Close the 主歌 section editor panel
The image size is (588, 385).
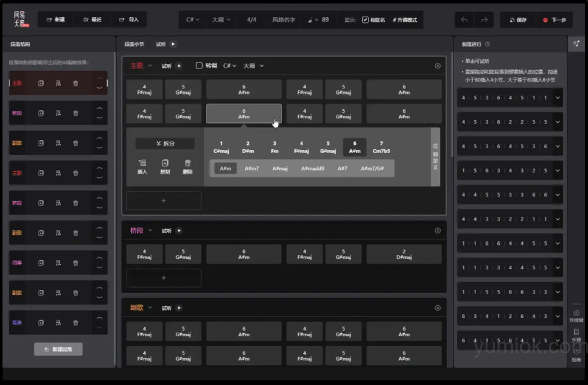(438, 66)
